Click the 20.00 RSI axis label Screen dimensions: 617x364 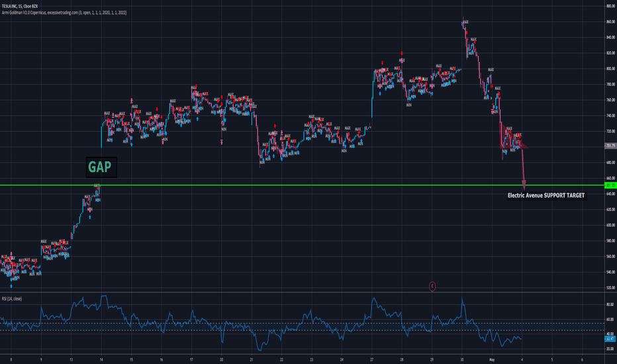(610, 349)
